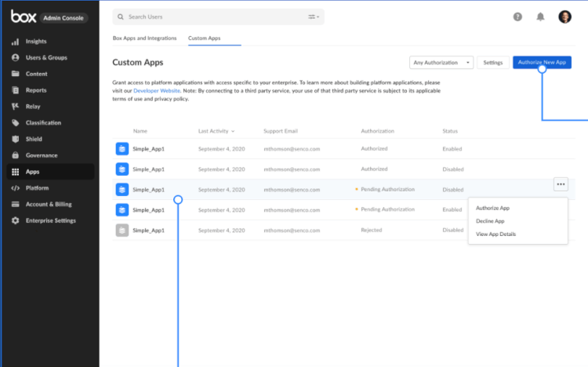Screen dimensions: 588x367
Task: Sort by Last Activity column arrow
Action: (x=233, y=131)
